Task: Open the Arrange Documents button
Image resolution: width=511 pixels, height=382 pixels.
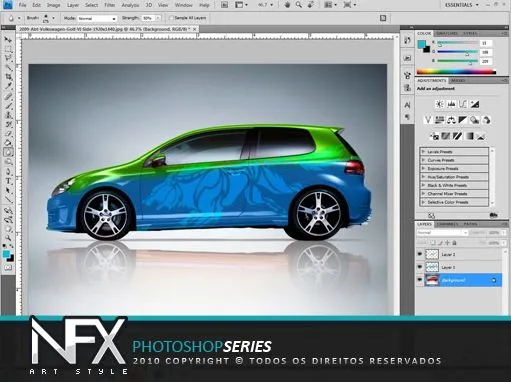Action: point(330,5)
